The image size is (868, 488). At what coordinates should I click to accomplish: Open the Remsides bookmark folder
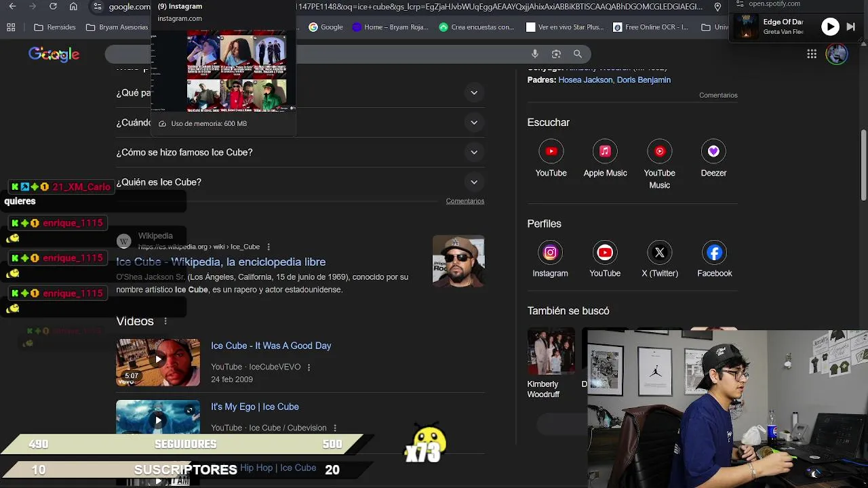click(55, 27)
